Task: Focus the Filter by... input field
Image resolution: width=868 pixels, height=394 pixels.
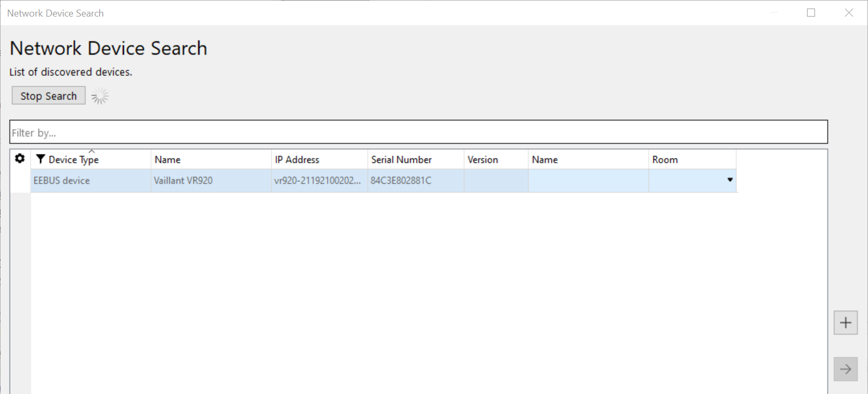Action: 418,132
